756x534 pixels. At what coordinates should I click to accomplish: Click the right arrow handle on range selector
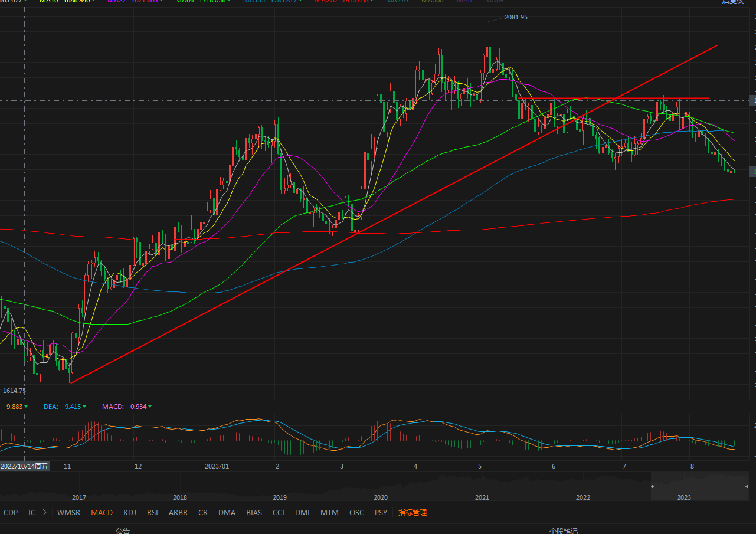tap(747, 486)
